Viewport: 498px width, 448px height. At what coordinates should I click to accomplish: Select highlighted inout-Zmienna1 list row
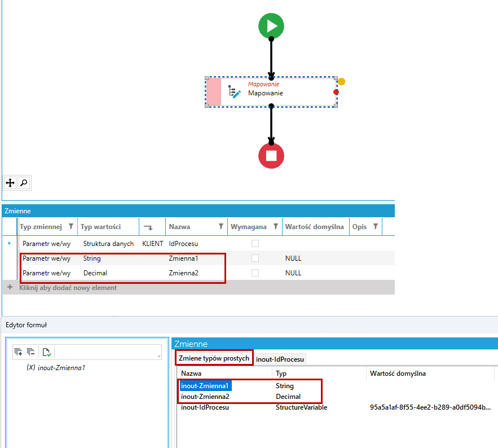click(x=205, y=386)
